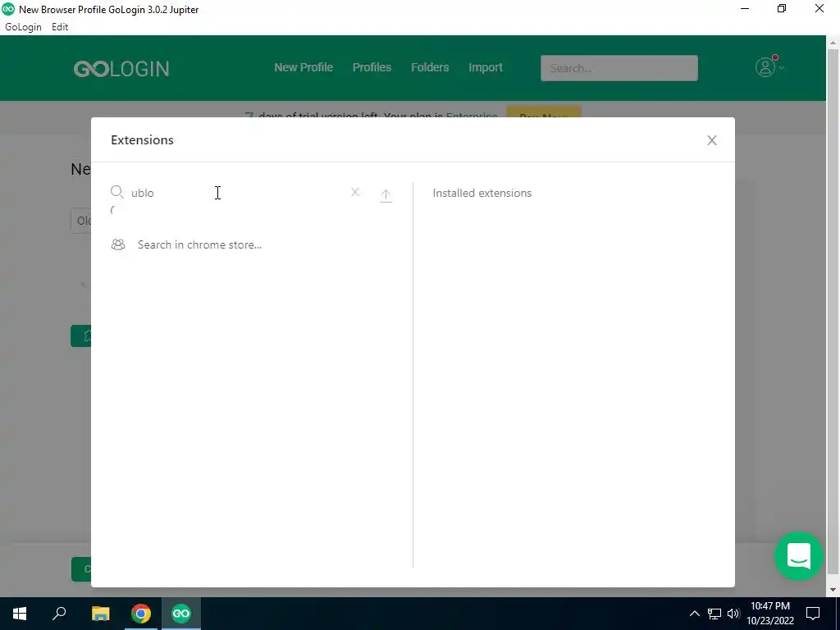The image size is (840, 630).
Task: Click the window scrollbar down arrow
Action: tap(833, 590)
